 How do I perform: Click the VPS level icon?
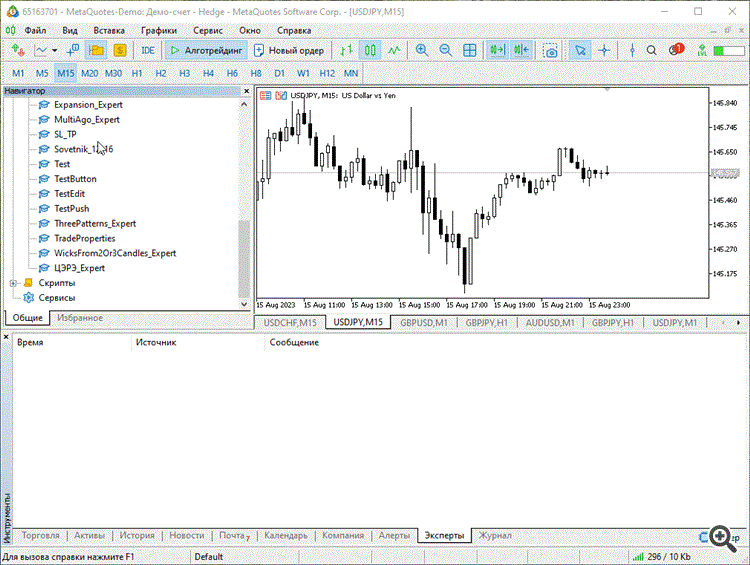click(702, 50)
